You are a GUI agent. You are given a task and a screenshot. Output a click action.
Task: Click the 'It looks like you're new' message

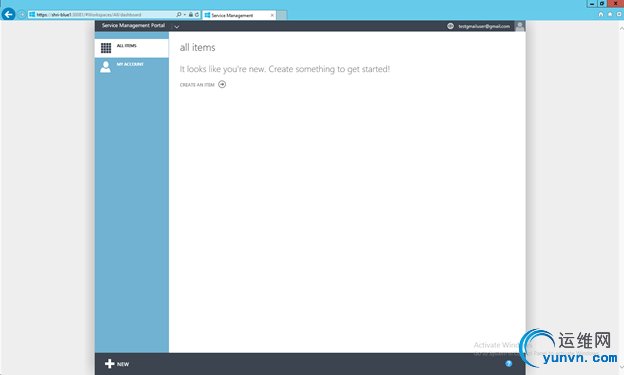point(285,69)
